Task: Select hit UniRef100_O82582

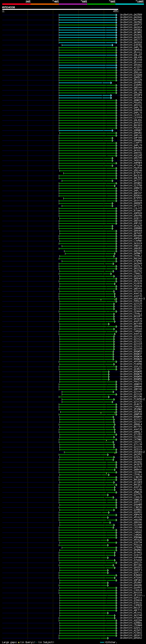Action: tap(131, 22)
